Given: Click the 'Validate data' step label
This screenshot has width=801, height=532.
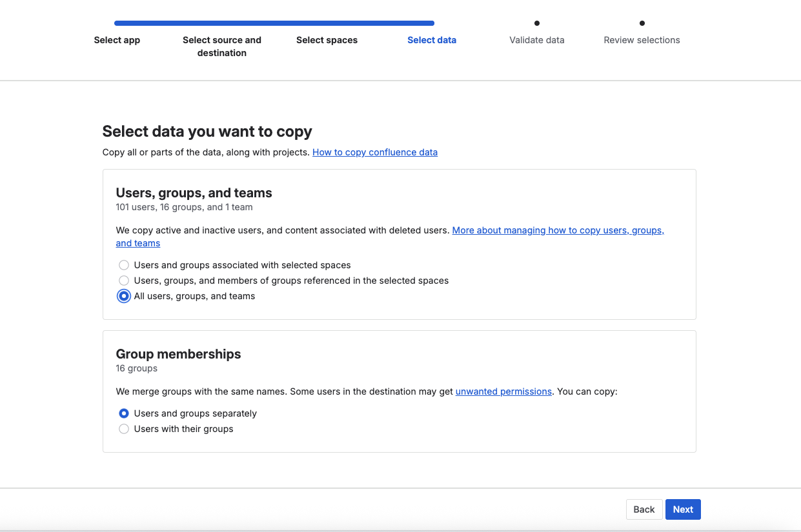Looking at the screenshot, I should (536, 40).
